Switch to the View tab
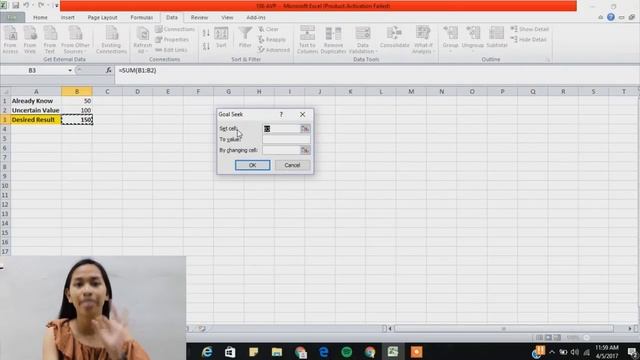Image resolution: width=640 pixels, height=360 pixels. [227, 18]
